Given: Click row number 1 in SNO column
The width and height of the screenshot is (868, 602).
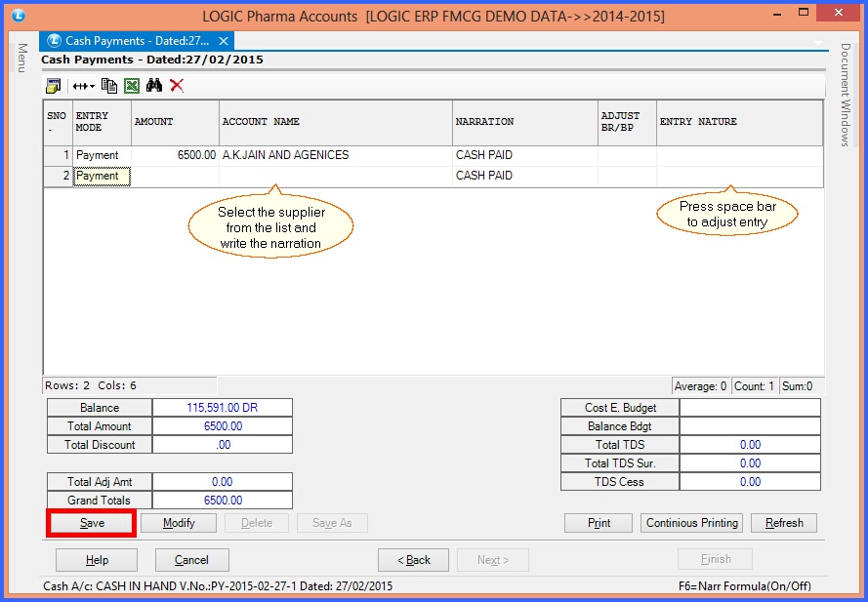Looking at the screenshot, I should 59,155.
